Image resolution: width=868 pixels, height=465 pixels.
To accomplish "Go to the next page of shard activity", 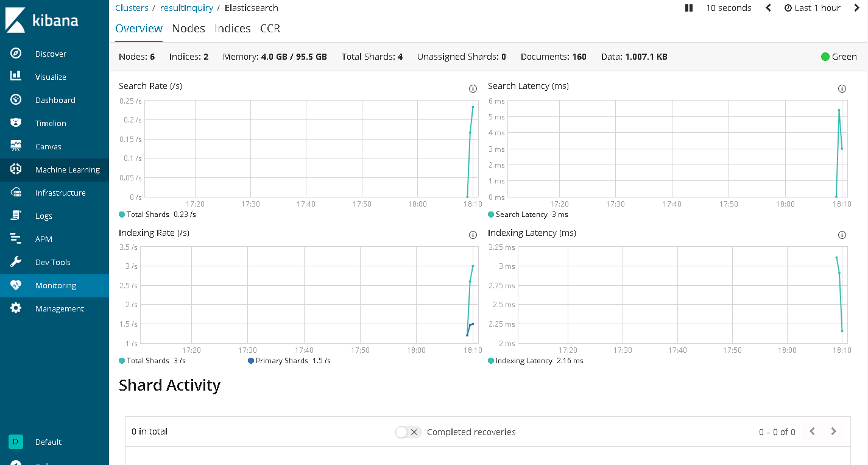I will pos(833,431).
